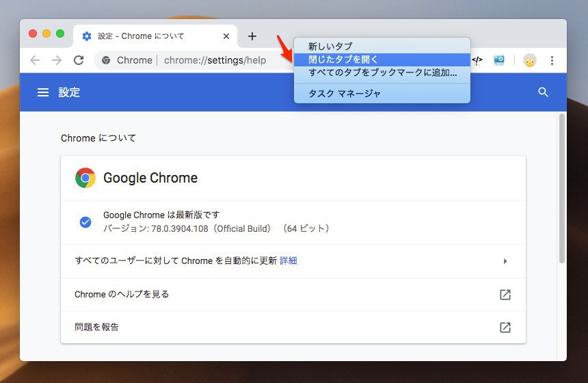
Task: Go forward using the browser forward arrow
Action: (57, 60)
